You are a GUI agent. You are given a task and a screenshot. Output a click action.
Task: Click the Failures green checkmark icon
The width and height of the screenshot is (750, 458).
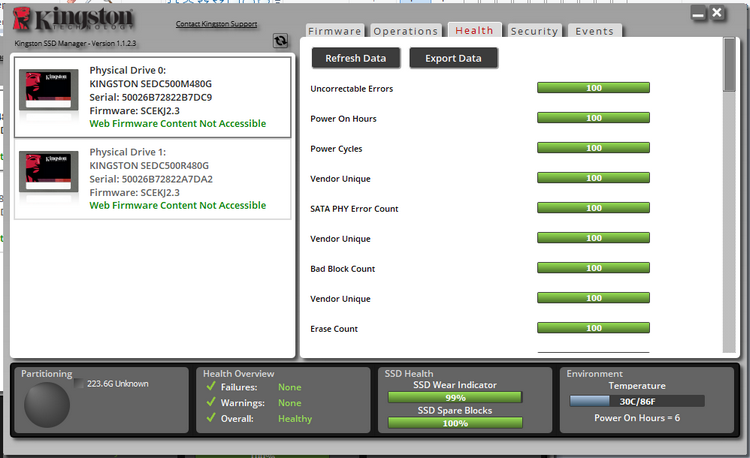tap(211, 386)
